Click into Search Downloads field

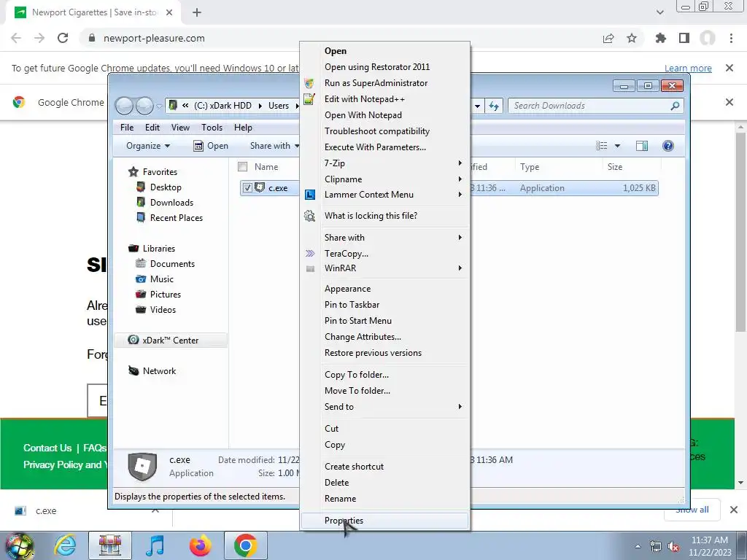595,106
